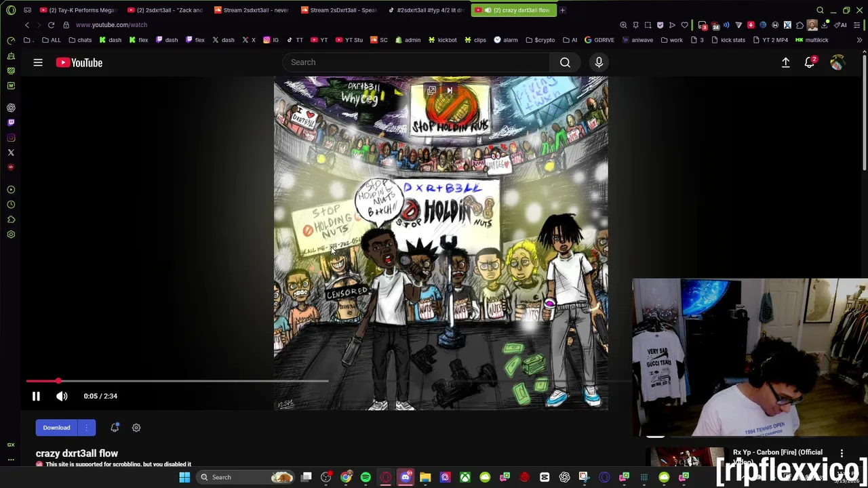Open the gear settings beside Download
This screenshot has width=868, height=488.
click(136, 428)
